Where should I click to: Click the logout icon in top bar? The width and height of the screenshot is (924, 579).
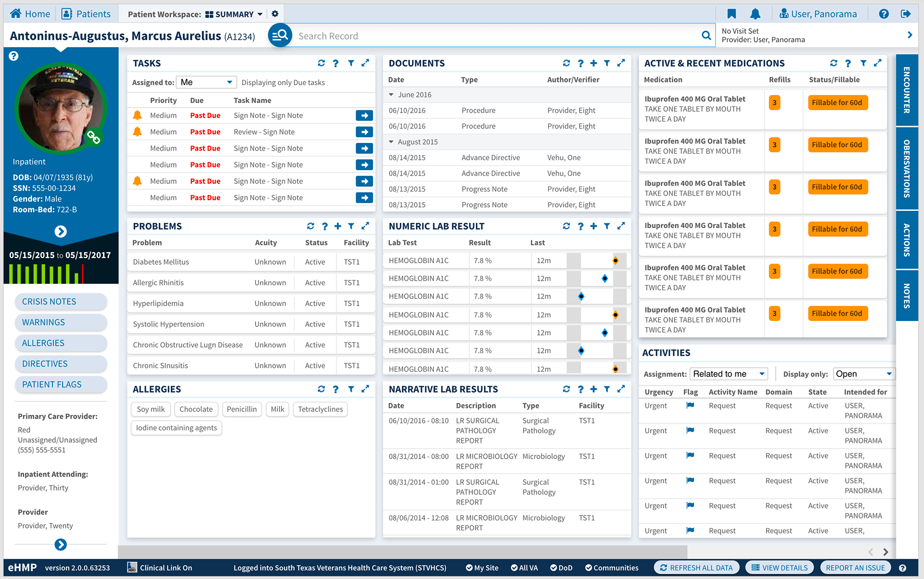(x=906, y=14)
